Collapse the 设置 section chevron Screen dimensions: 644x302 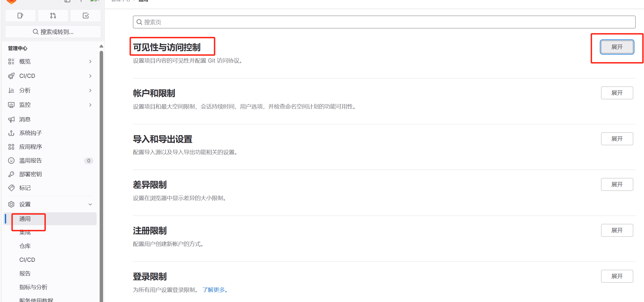pos(90,204)
